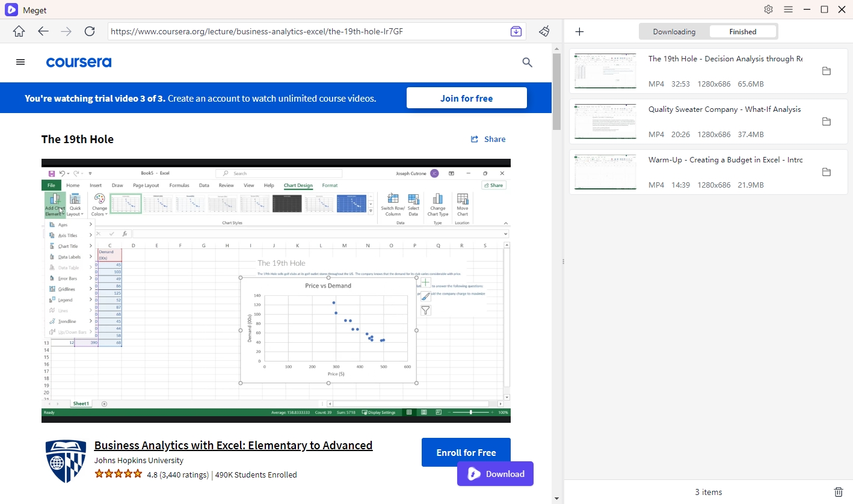The image size is (853, 504).
Task: Click the page vertical scrollbar thumb
Action: pyautogui.click(x=556, y=91)
